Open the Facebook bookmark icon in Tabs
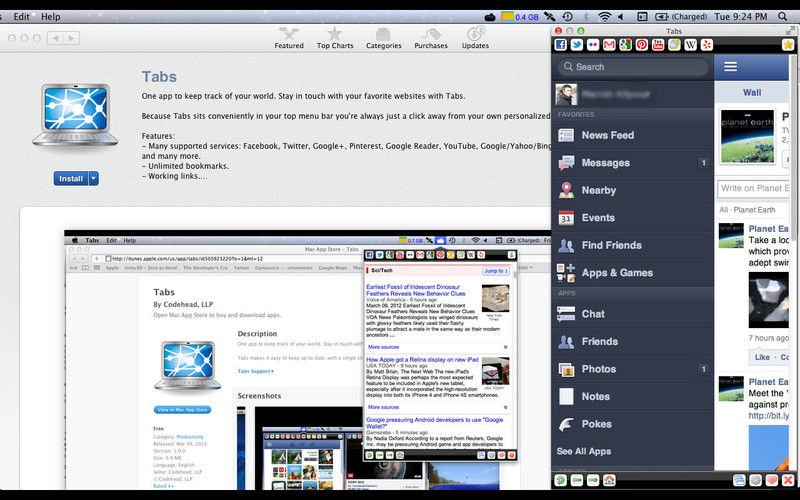Viewport: 800px width, 500px height. 560,45
